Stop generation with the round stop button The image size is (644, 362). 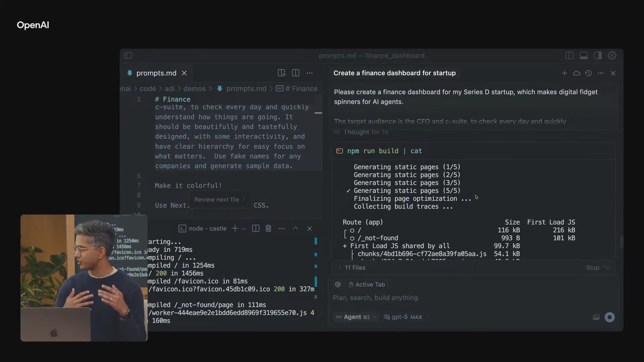[609, 317]
